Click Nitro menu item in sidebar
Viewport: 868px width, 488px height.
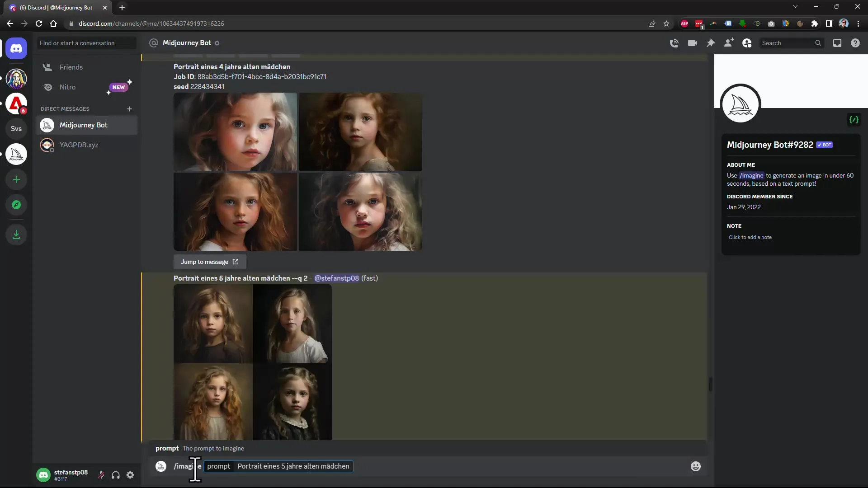point(67,87)
